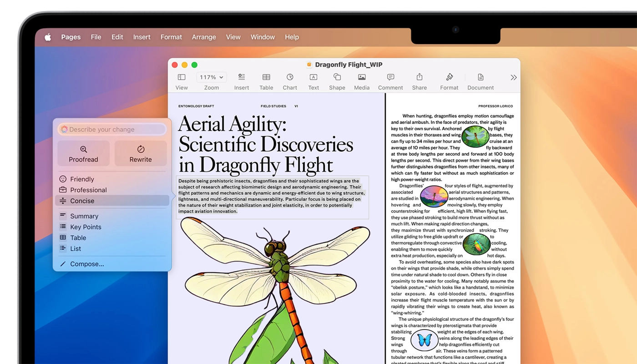Click the yellow minimize window button
This screenshot has width=637, height=364.
[185, 65]
